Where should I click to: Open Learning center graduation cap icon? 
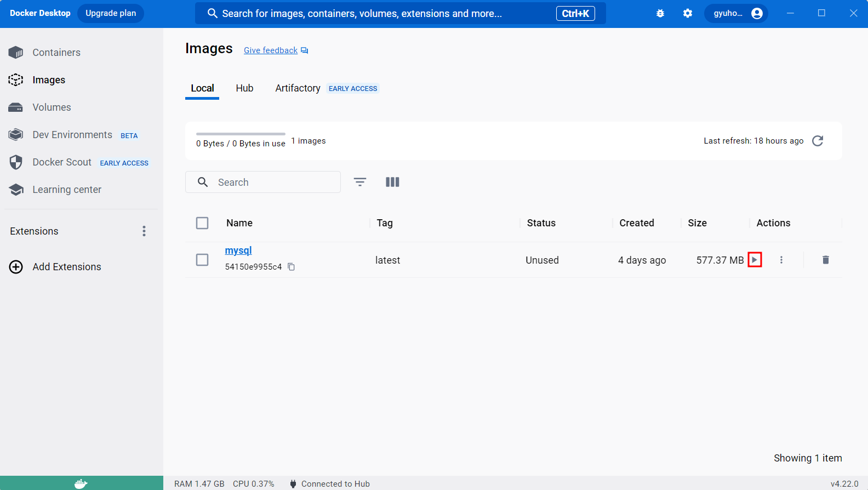click(16, 190)
